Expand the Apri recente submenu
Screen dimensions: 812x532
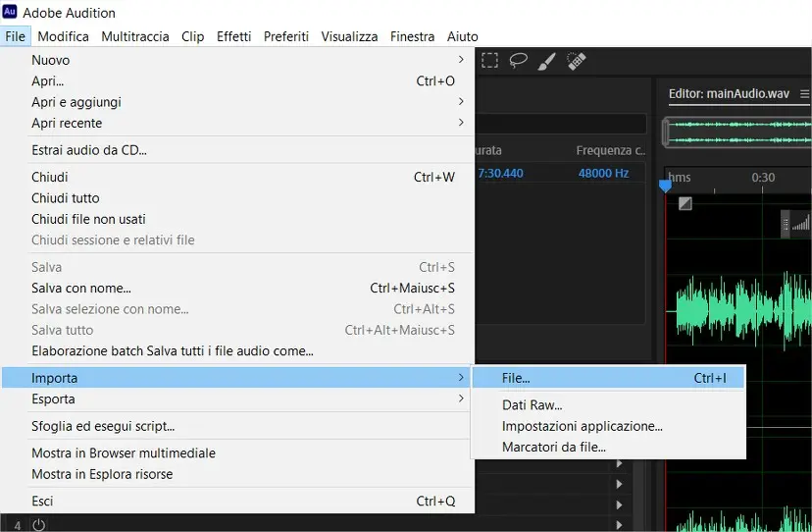point(237,123)
